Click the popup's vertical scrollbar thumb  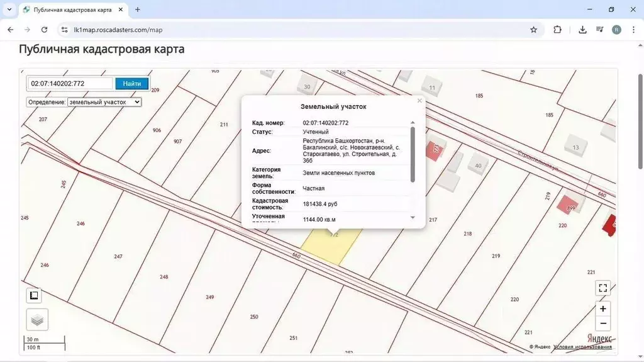(x=413, y=154)
